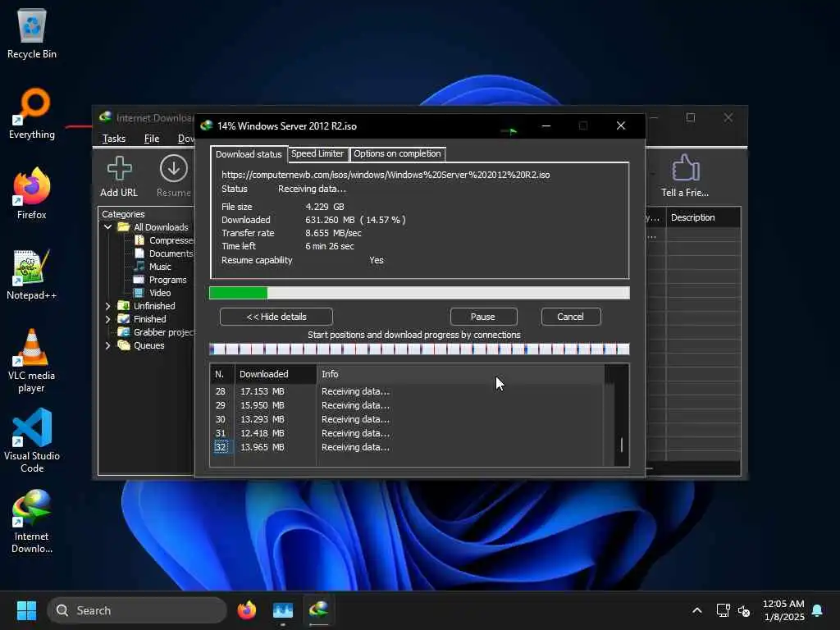
Task: Select connection row 30 with 13.293 MB
Action: point(407,419)
